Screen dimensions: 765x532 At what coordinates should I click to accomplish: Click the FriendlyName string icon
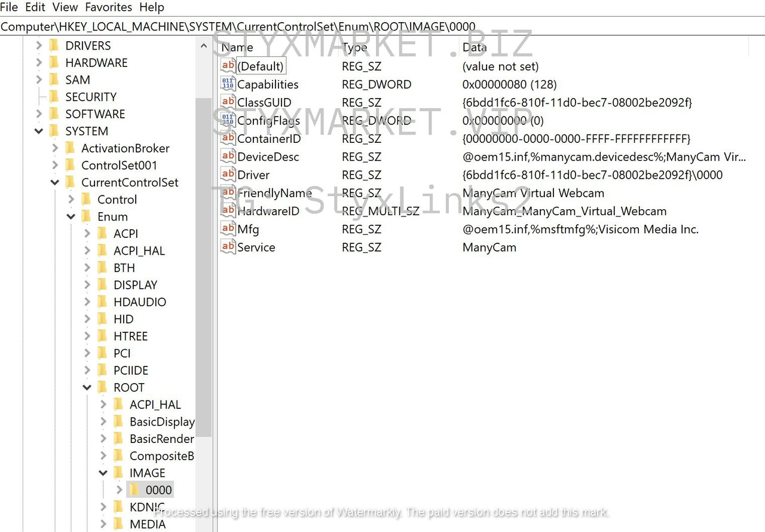[228, 192]
